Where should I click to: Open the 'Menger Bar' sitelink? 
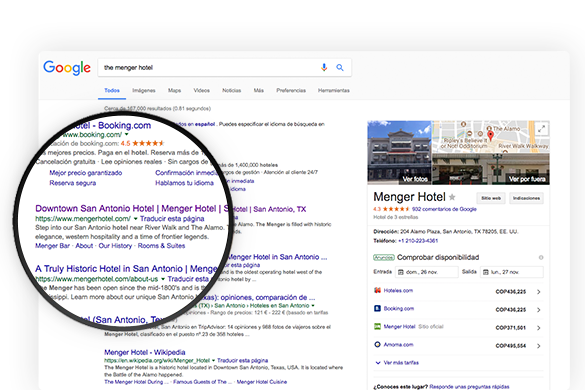pos(52,246)
